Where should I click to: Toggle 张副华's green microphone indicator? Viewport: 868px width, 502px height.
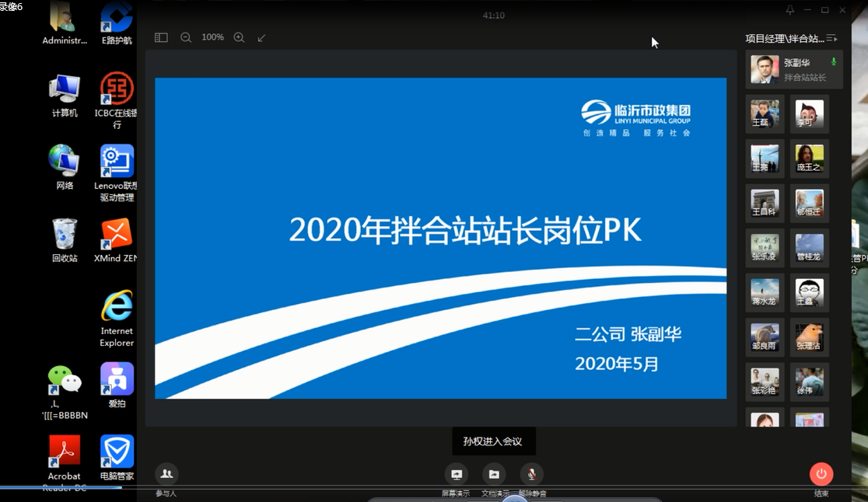pyautogui.click(x=832, y=60)
